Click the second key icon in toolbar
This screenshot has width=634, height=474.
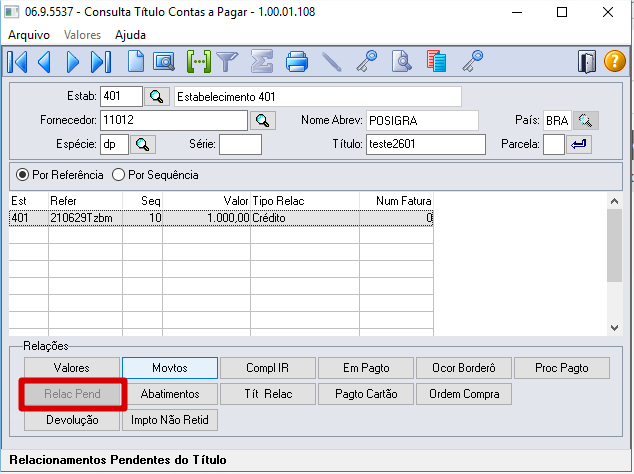point(472,61)
